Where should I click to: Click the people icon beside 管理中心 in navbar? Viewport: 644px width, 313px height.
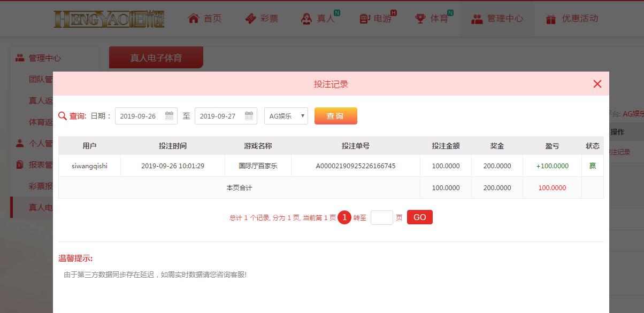(x=477, y=19)
